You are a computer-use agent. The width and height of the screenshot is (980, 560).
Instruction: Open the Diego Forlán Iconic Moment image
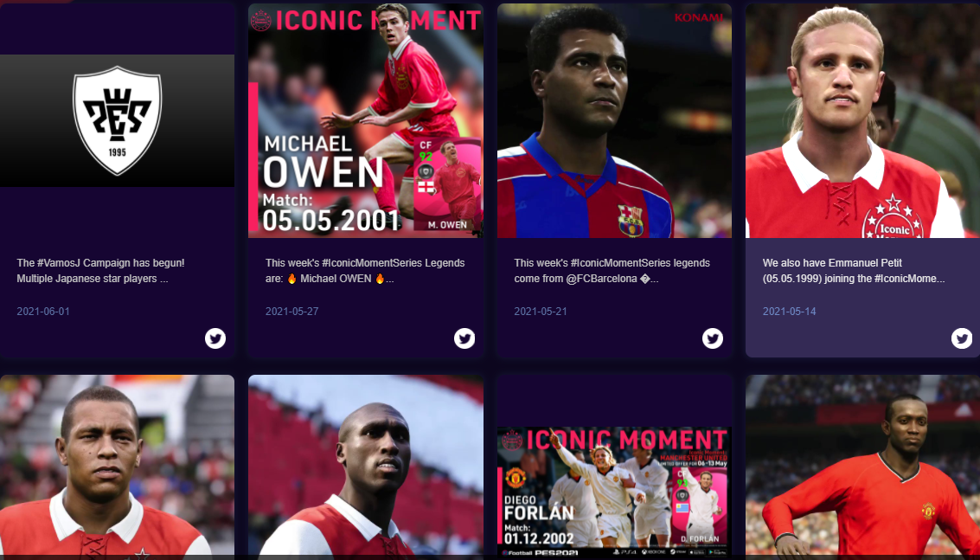[614, 492]
